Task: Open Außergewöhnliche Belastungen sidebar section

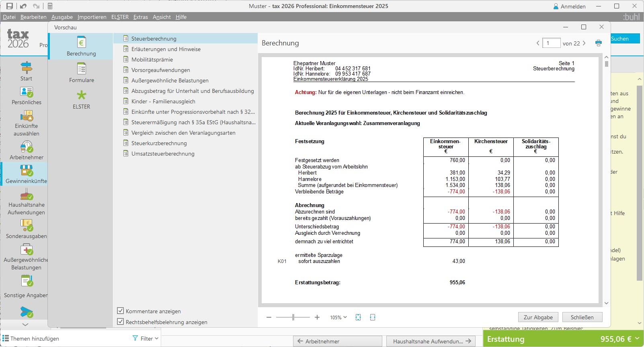Action: 26,257
